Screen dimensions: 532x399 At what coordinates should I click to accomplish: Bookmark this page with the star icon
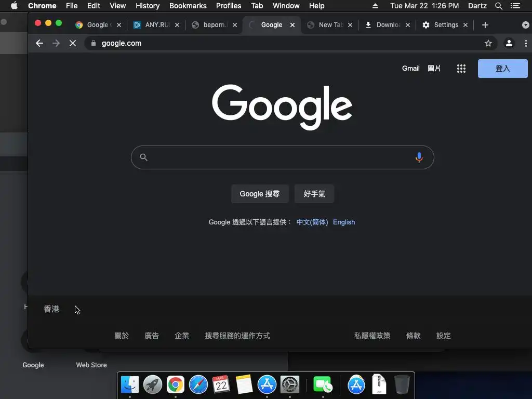click(488, 44)
